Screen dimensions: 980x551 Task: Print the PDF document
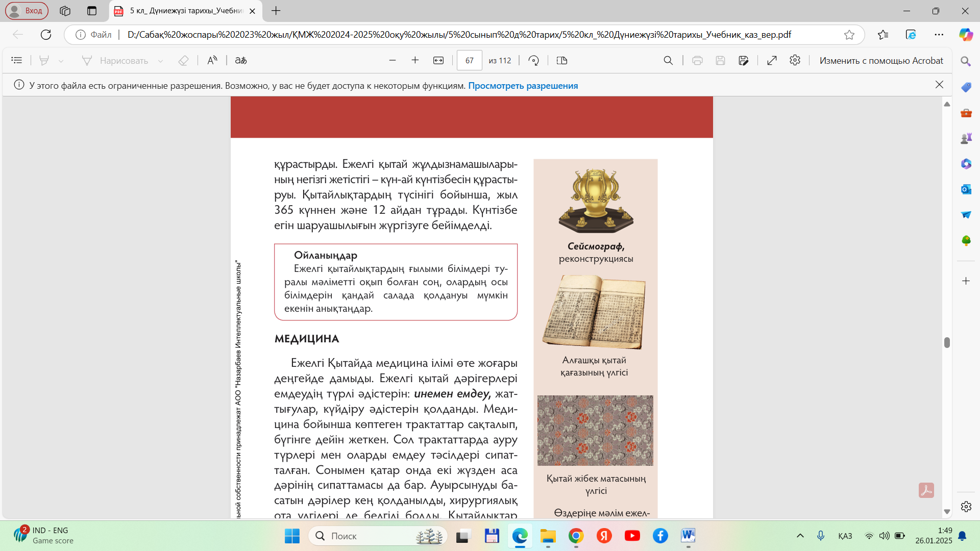(x=697, y=60)
